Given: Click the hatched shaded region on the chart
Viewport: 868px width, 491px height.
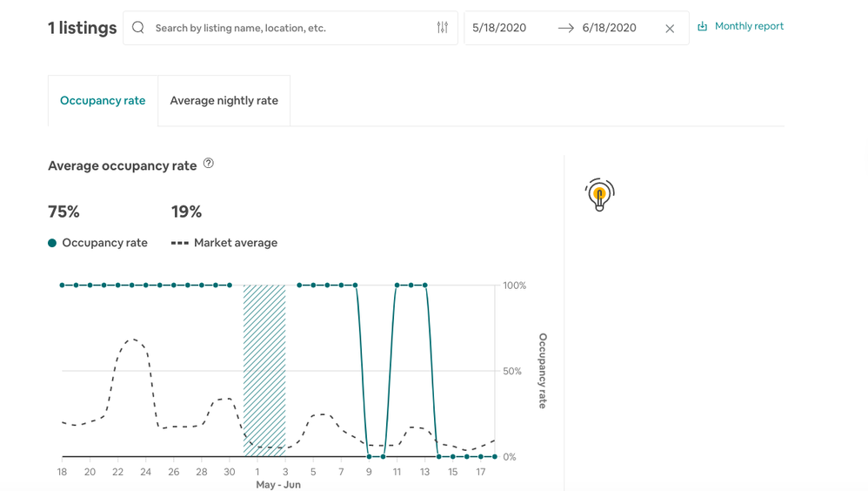Looking at the screenshot, I should point(264,370).
